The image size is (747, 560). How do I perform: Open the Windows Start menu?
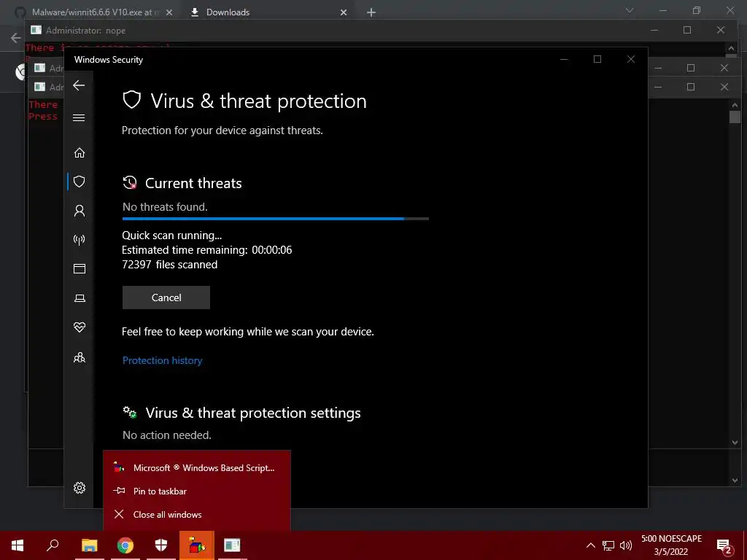click(18, 545)
